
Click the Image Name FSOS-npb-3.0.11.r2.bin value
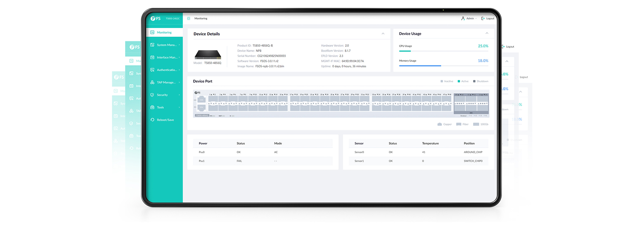coord(270,66)
